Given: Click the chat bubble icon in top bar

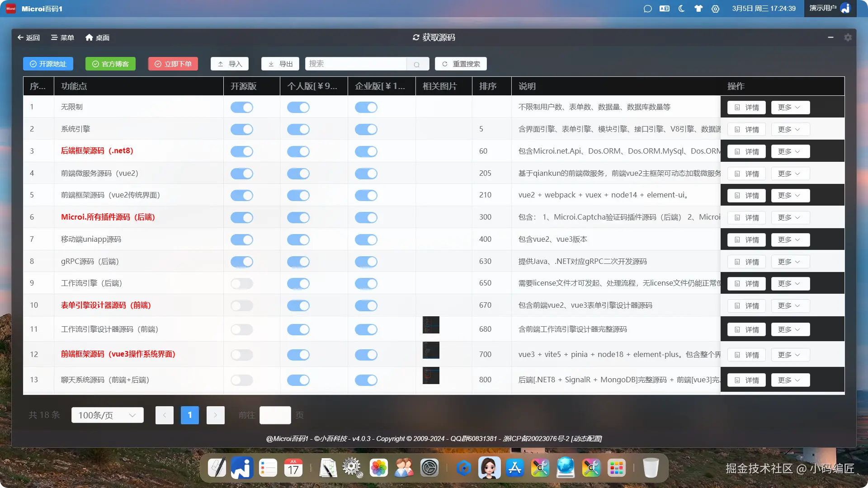Looking at the screenshot, I should tap(647, 9).
